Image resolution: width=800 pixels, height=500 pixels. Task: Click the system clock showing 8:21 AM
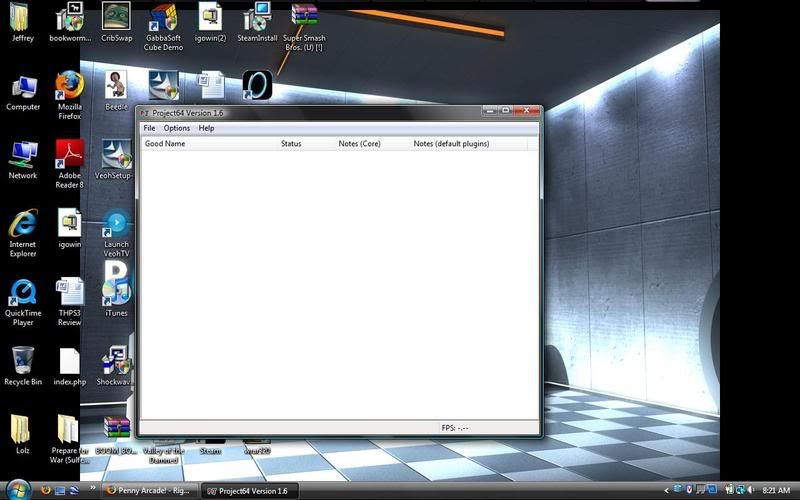[x=776, y=491]
